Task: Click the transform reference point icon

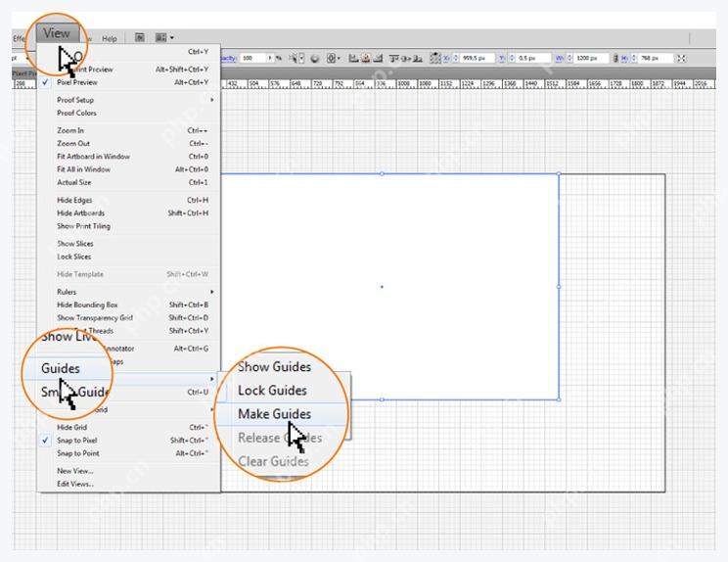Action: tap(435, 58)
